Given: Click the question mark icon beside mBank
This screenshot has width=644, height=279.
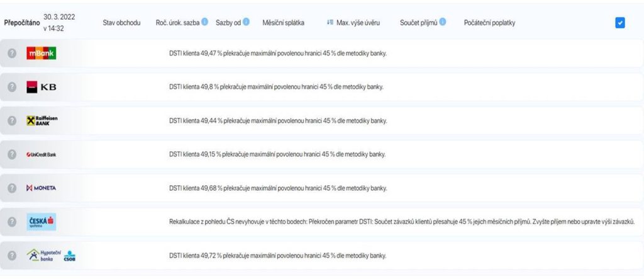Looking at the screenshot, I should point(12,53).
